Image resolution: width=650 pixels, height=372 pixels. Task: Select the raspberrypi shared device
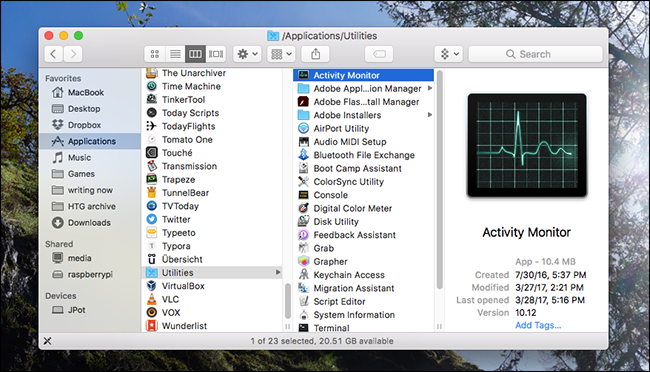click(90, 274)
